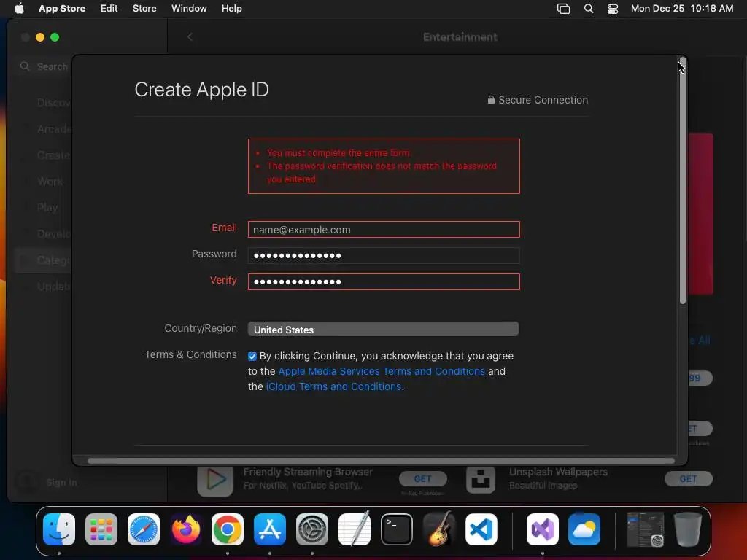747x560 pixels.
Task: Click the horizontal scrollbar of the dialog
Action: coord(381,461)
